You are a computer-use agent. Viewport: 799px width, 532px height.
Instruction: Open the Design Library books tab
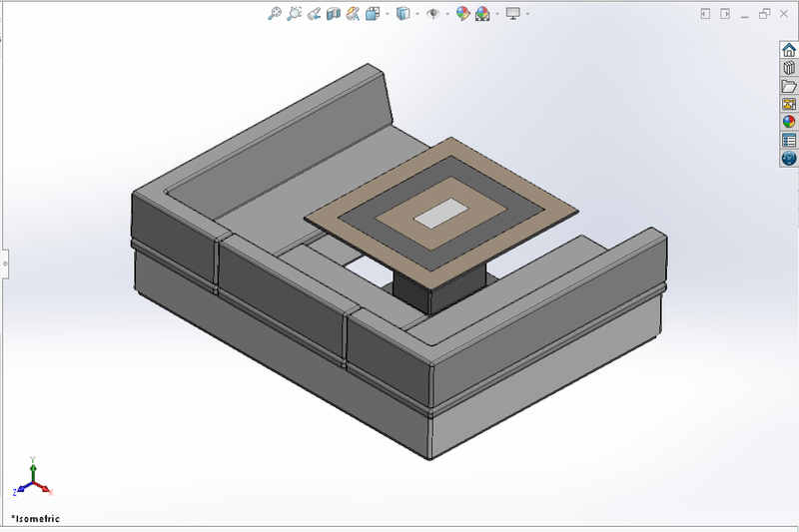pos(789,68)
